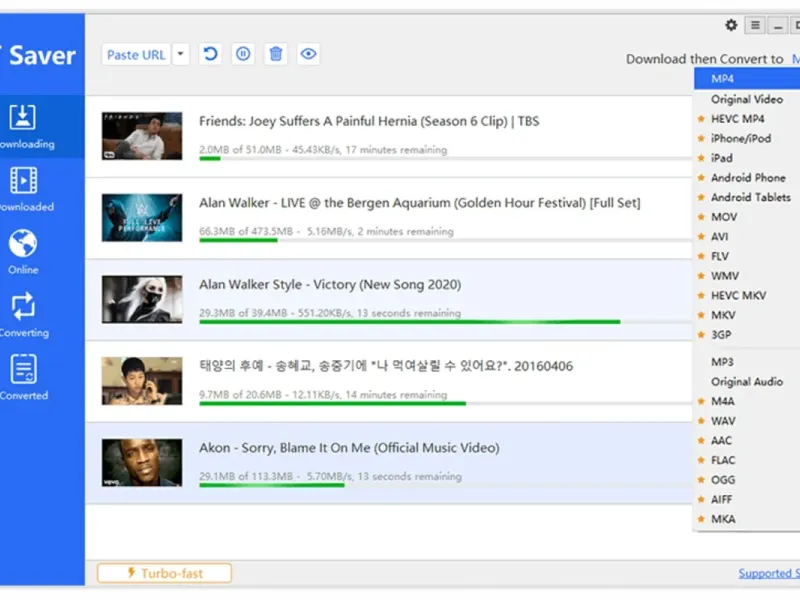
Task: Select MP4 format in dropdown list
Action: point(747,79)
